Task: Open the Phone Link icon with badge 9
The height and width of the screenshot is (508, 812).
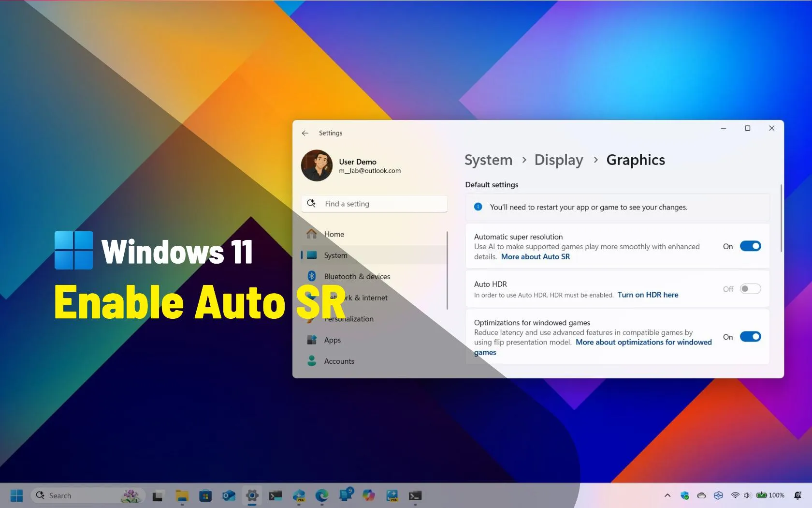Action: [x=346, y=494]
